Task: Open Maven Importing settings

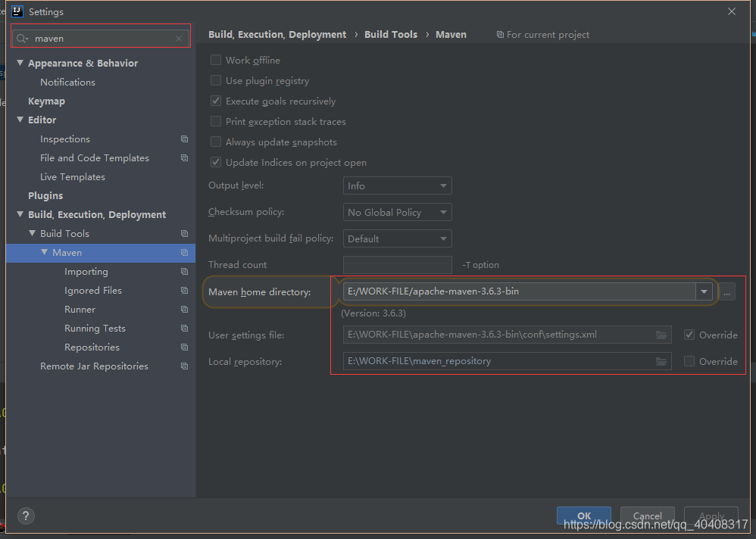Action: click(86, 272)
